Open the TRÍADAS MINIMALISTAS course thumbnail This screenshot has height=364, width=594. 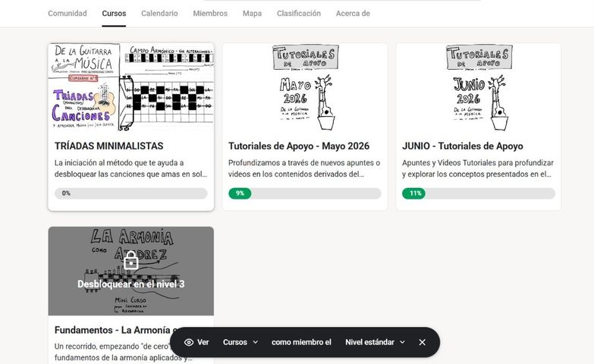click(131, 87)
